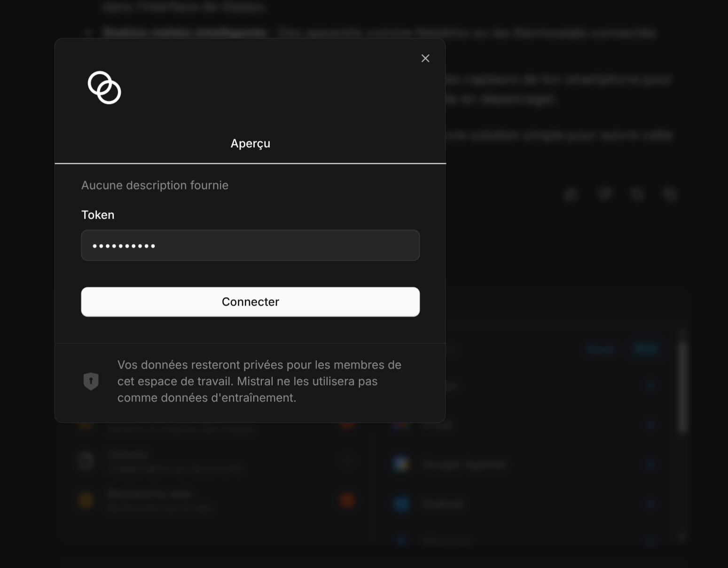Image resolution: width=728 pixels, height=568 pixels.
Task: Click the Token field label
Action: click(98, 215)
